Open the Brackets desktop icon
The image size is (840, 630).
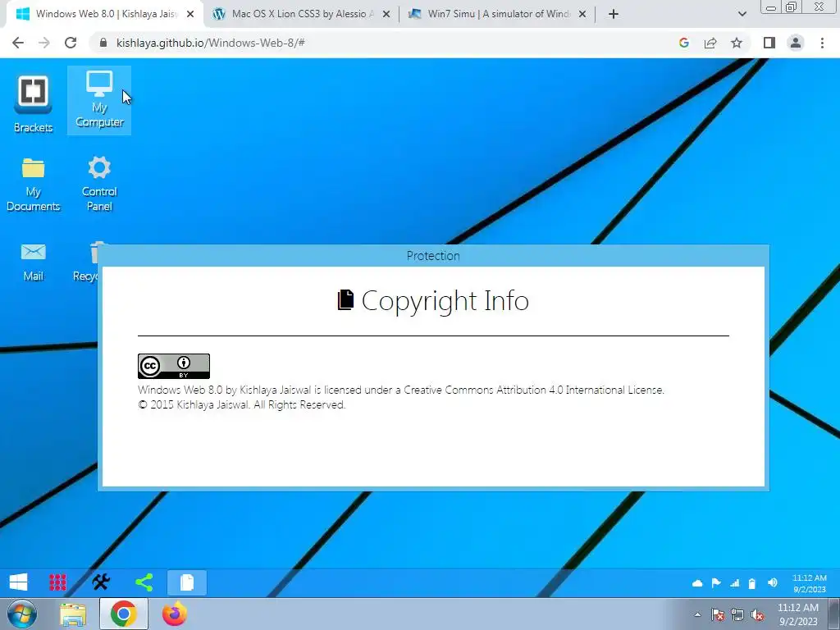pos(33,103)
